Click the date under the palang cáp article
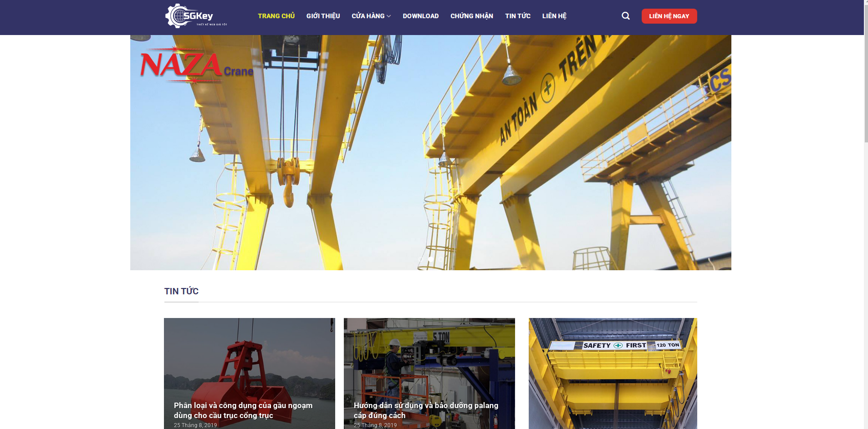868x429 pixels. pyautogui.click(x=375, y=425)
